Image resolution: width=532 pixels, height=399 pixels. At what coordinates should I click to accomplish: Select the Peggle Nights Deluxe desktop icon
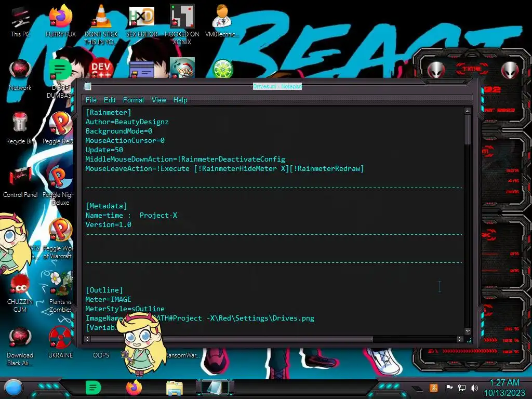pos(58,185)
